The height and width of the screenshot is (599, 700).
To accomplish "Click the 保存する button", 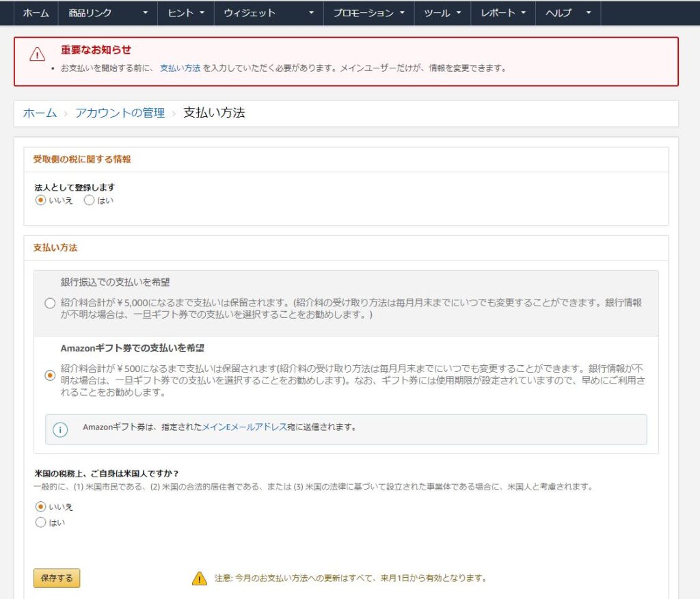I will pyautogui.click(x=57, y=578).
